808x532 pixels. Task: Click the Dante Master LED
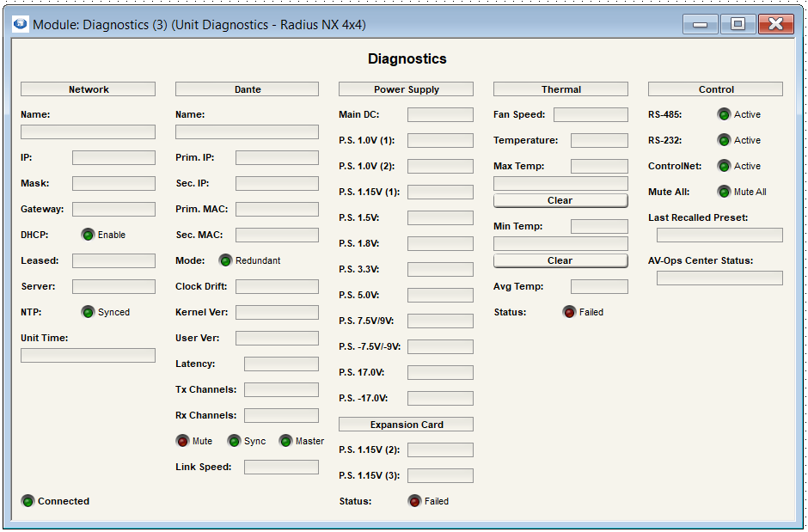[285, 442]
